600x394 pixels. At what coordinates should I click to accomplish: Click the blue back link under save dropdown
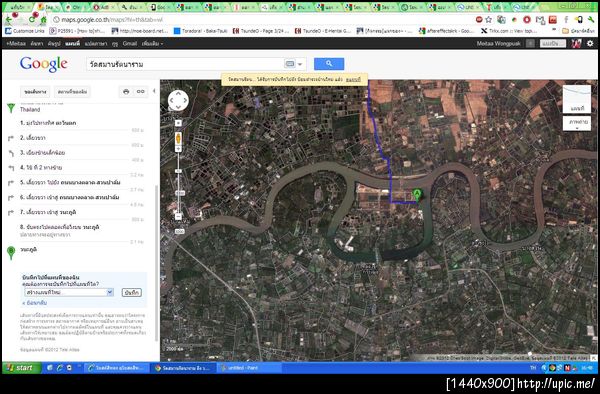click(35, 303)
